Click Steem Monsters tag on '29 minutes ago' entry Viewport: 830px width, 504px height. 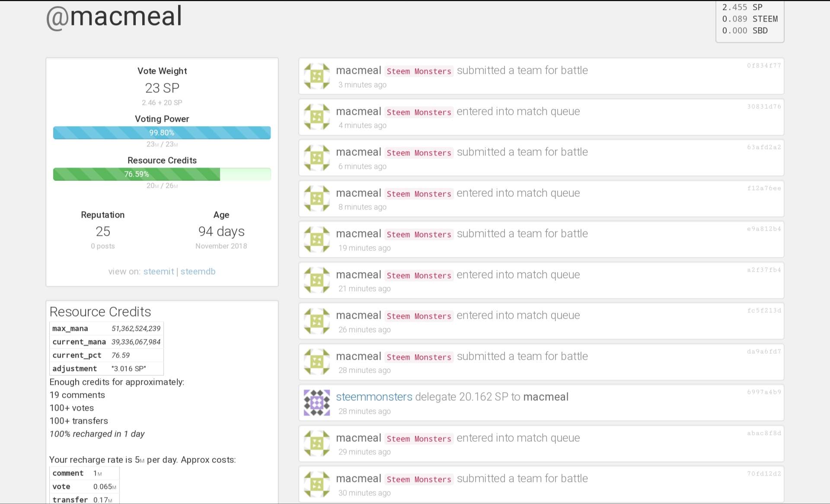click(x=418, y=439)
